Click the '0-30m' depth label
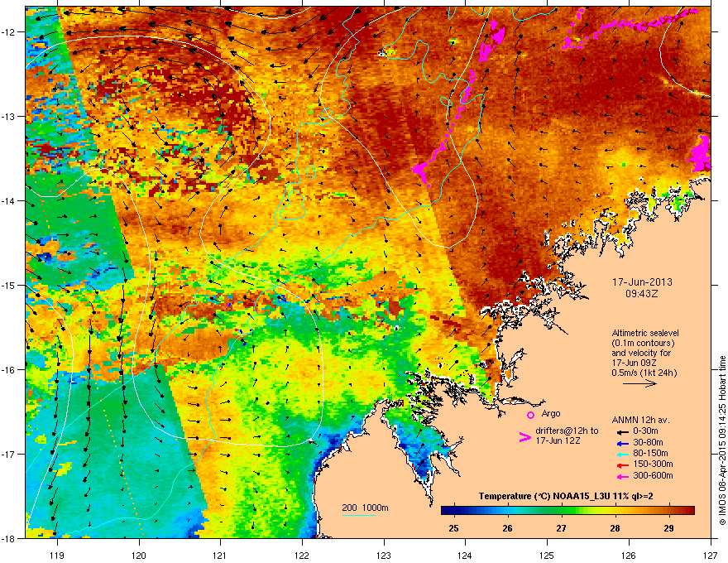This screenshot has height=563, width=728. (x=645, y=431)
